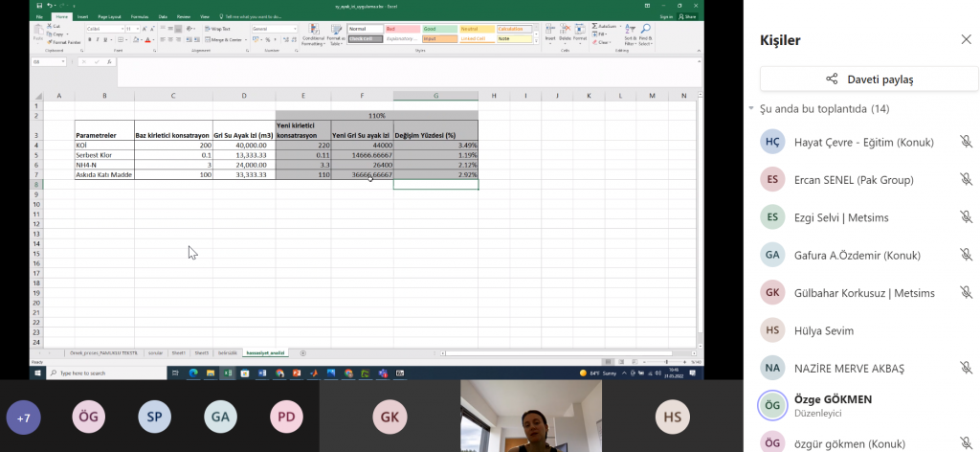
Task: Open Excel from the Windows taskbar
Action: [228, 373]
